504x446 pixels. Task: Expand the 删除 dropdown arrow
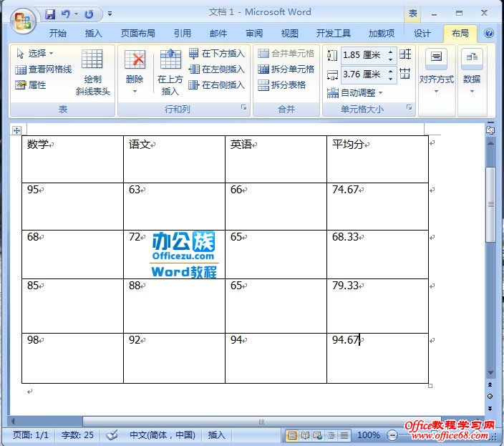click(135, 91)
